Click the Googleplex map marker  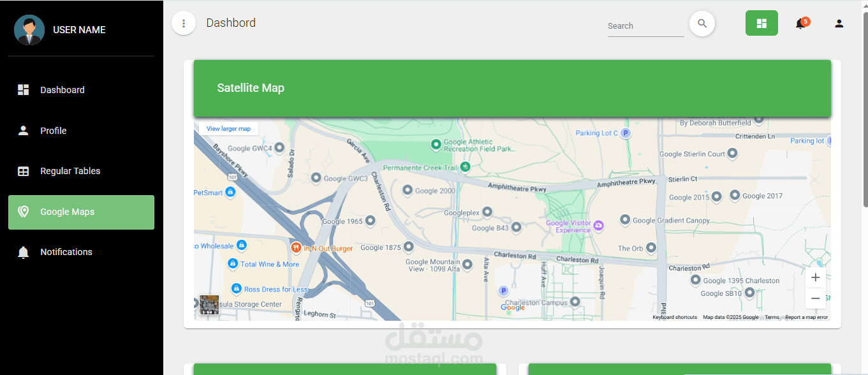(x=487, y=212)
